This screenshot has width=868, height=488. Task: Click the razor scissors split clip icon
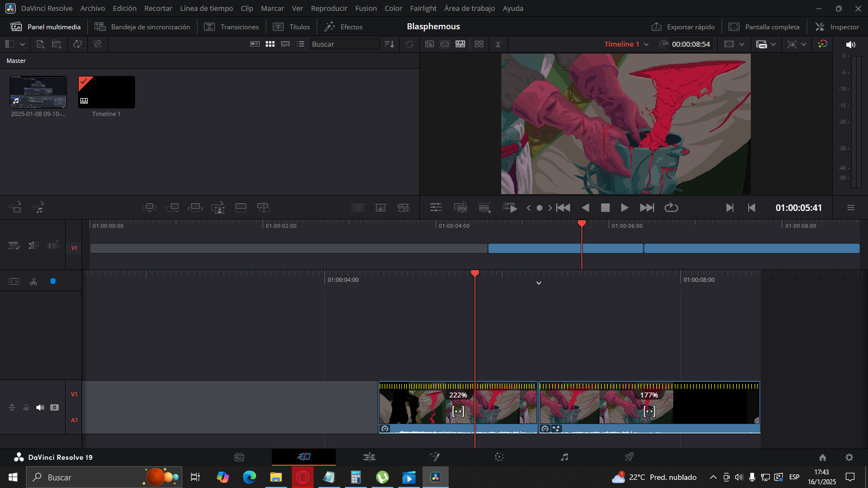(34, 281)
